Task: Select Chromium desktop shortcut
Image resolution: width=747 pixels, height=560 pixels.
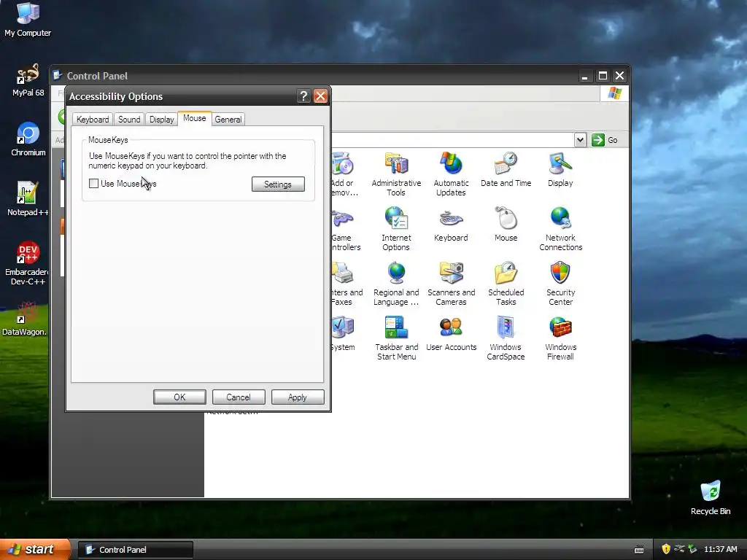Action: point(28,139)
